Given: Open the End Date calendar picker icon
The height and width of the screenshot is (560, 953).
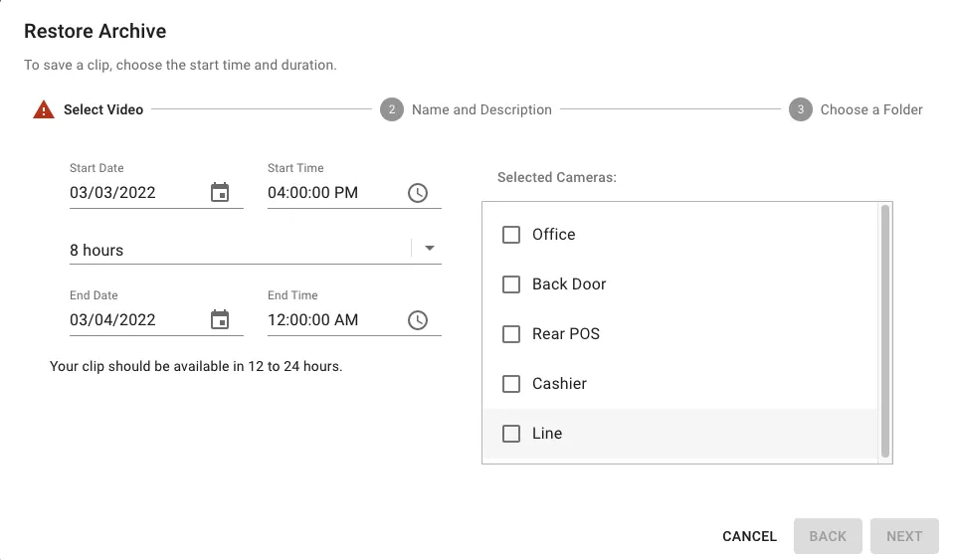Looking at the screenshot, I should click(x=220, y=320).
